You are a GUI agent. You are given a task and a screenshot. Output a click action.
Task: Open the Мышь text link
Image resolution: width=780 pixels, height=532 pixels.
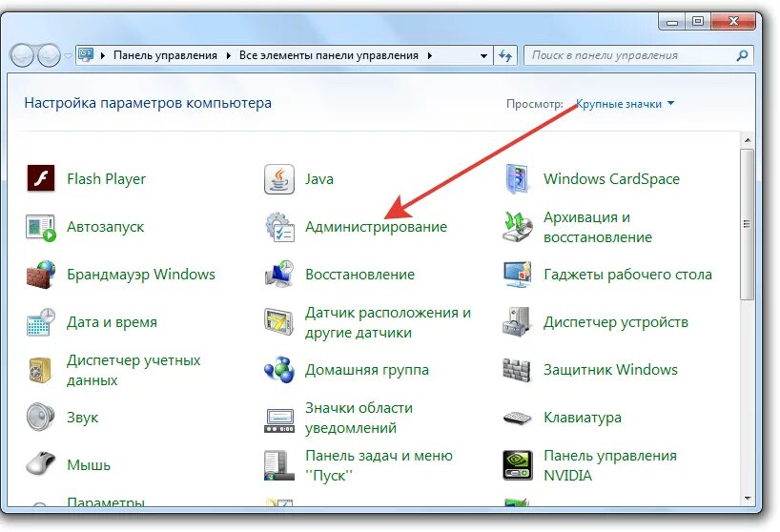pos(89,465)
